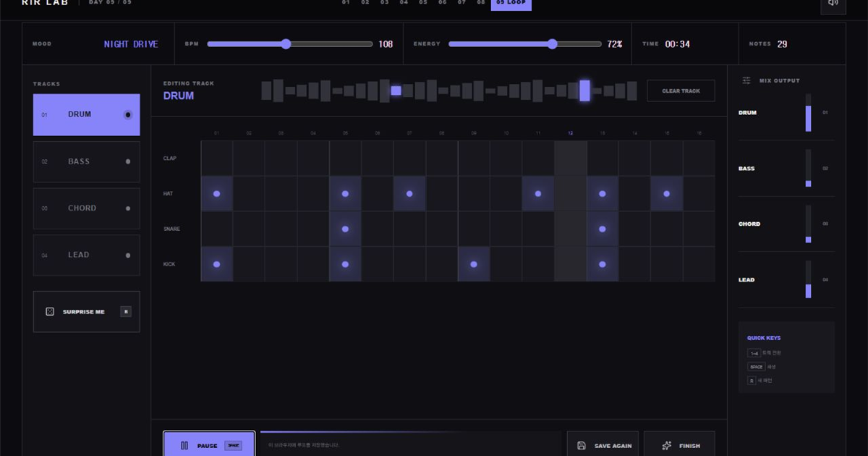Viewport: 868px width, 456px height.
Task: Click the QUICK KEYS heading
Action: tap(764, 338)
